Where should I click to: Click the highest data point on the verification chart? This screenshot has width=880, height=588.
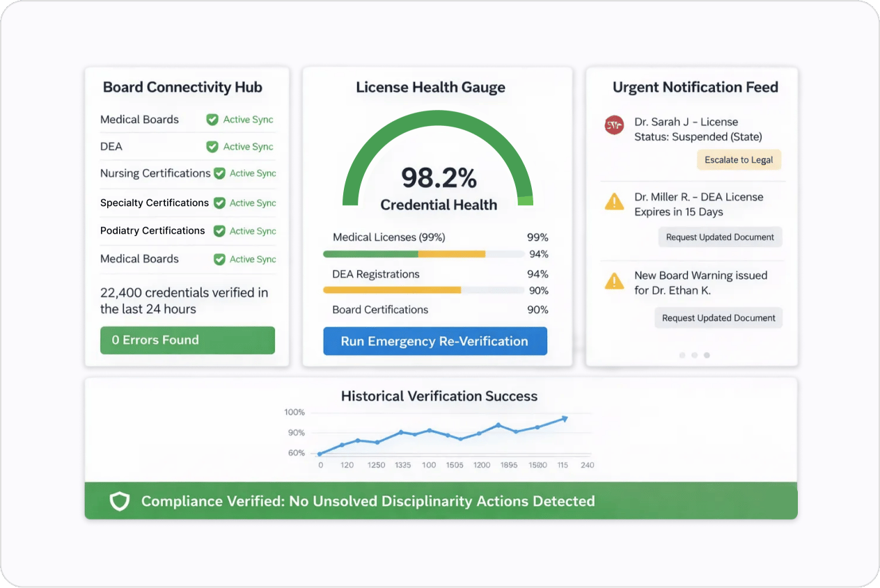pyautogui.click(x=563, y=418)
